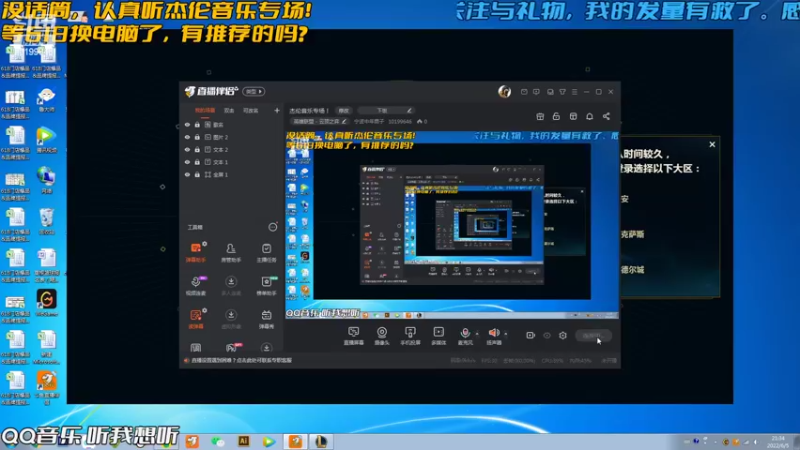The width and height of the screenshot is (800, 450).
Task: Click the greyed download tool in toolbox second row
Action: tap(231, 285)
